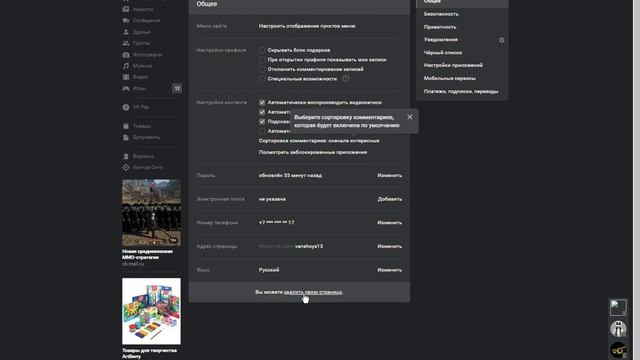Uncheck Автоматически воспроизводить видеозаписи
640x360 pixels.
[x=262, y=102]
